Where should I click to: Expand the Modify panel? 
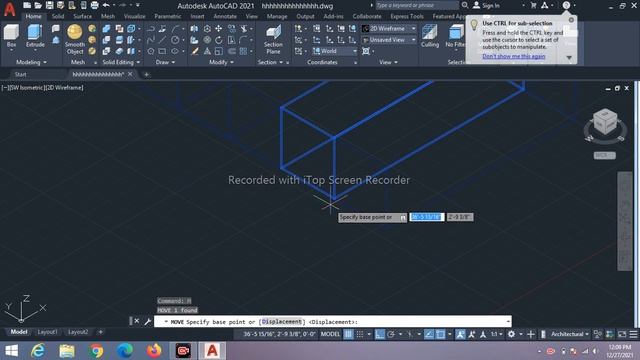click(221, 62)
